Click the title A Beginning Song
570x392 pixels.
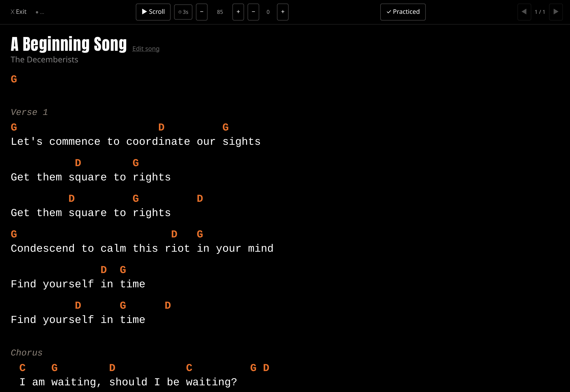(x=69, y=44)
